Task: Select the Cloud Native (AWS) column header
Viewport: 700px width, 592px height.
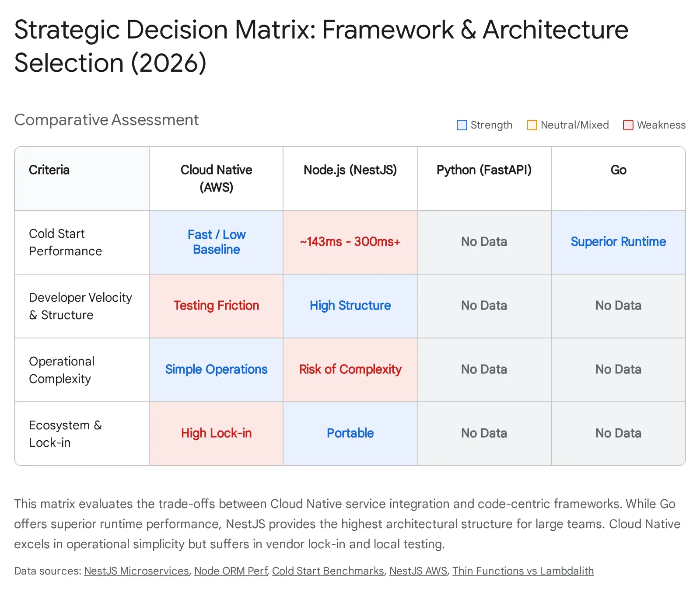Action: coord(216,178)
